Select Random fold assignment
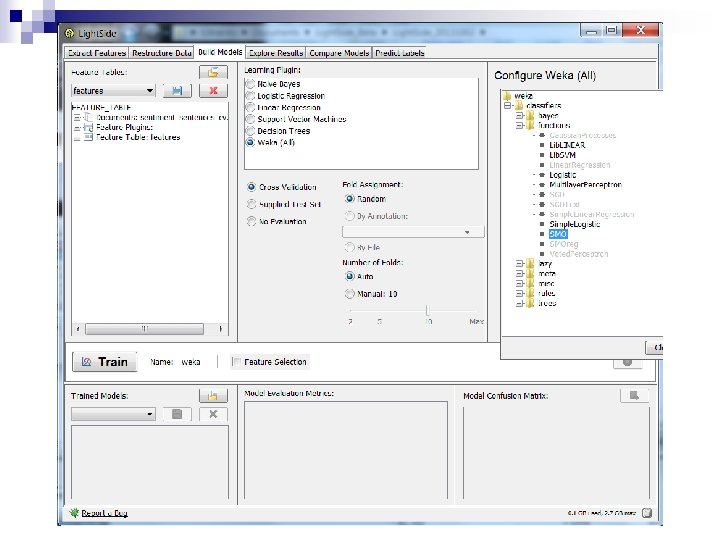The image size is (720, 540). pyautogui.click(x=350, y=199)
